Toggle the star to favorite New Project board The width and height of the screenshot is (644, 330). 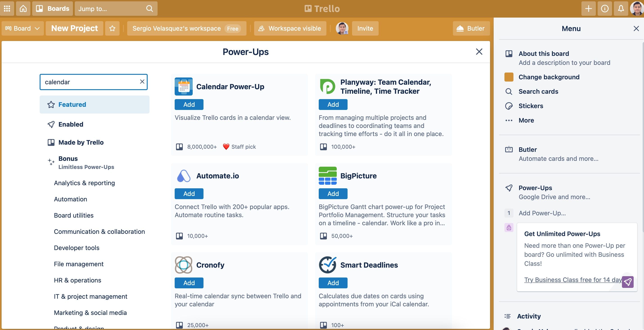click(x=112, y=28)
